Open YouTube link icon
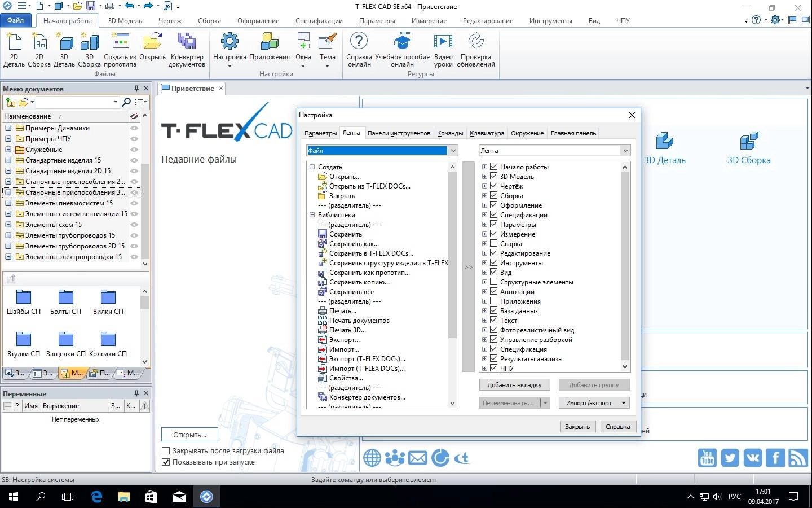This screenshot has height=508, width=812. (x=707, y=457)
